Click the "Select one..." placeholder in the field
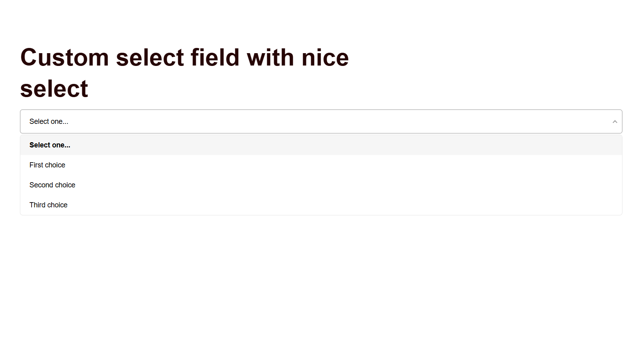Viewport: 642px width, 364px height. pos(49,121)
